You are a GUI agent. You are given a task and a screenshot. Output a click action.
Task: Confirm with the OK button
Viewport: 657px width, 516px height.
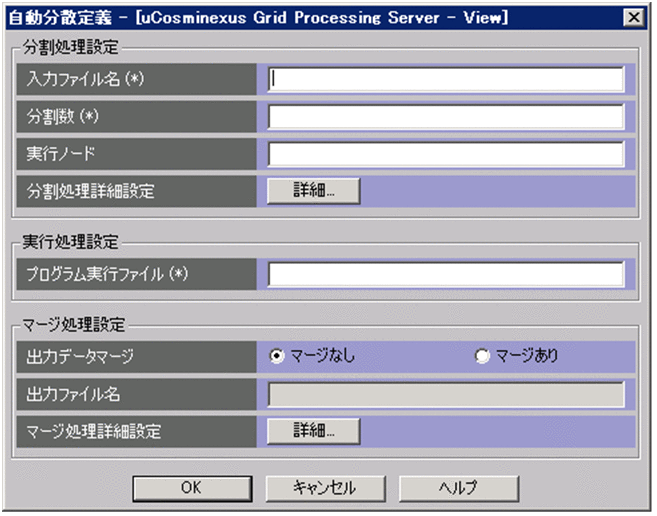tap(192, 488)
